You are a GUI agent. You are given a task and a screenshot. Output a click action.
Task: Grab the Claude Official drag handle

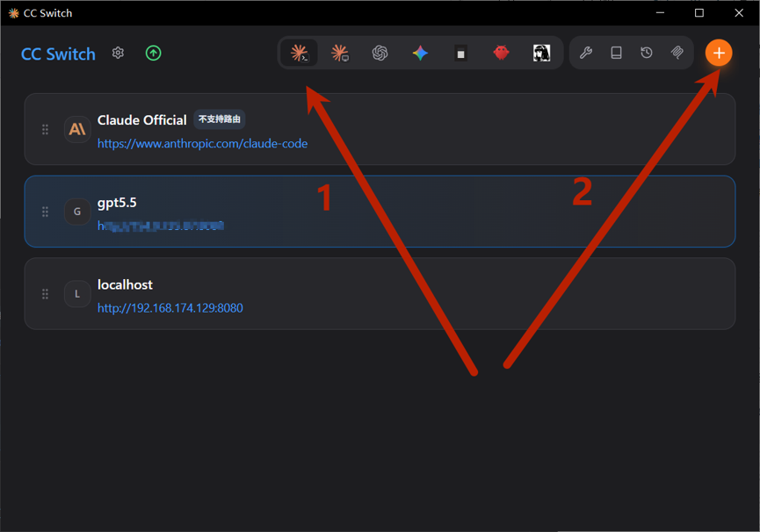pos(45,129)
